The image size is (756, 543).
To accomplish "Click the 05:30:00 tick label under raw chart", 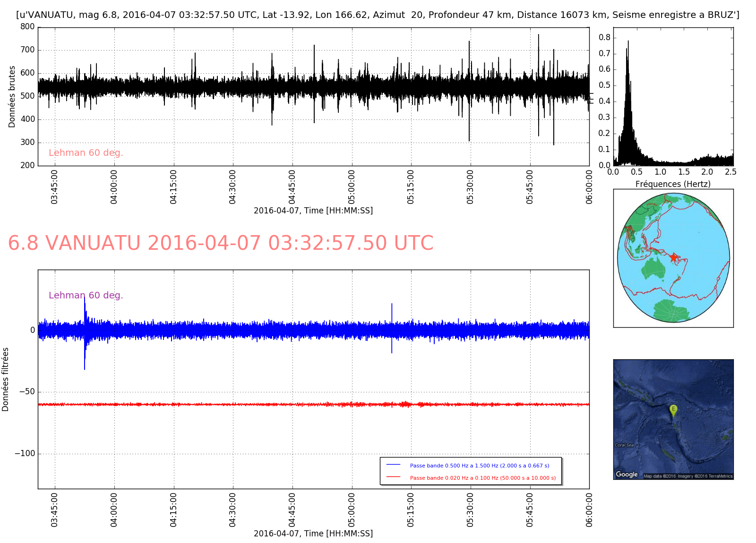I will pos(470,187).
